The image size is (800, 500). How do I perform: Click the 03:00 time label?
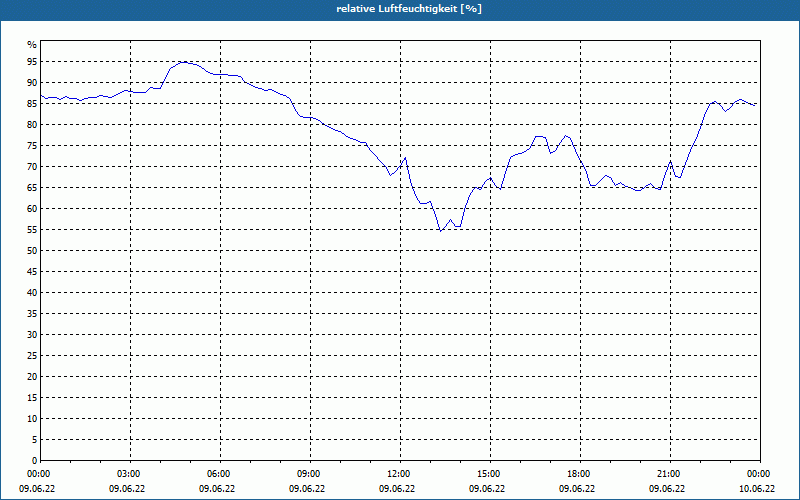[x=131, y=474]
